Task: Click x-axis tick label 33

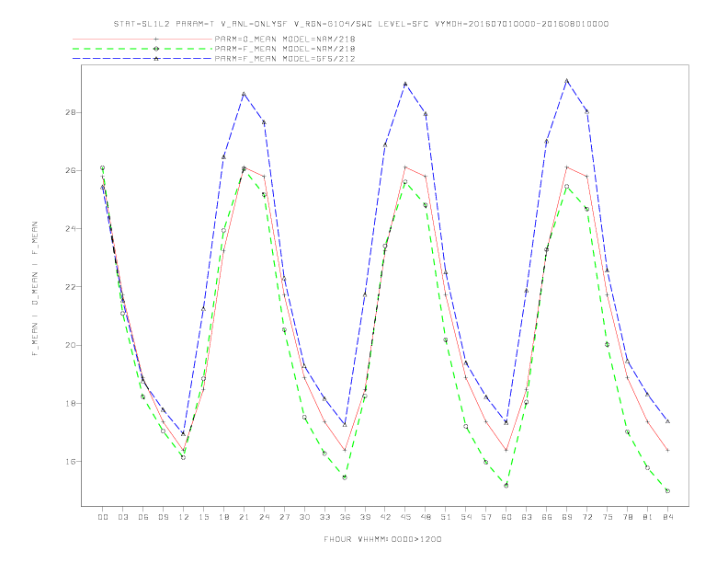Action: point(324,517)
